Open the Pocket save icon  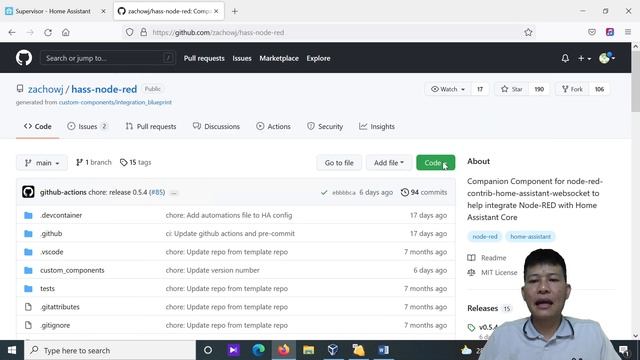(592, 32)
